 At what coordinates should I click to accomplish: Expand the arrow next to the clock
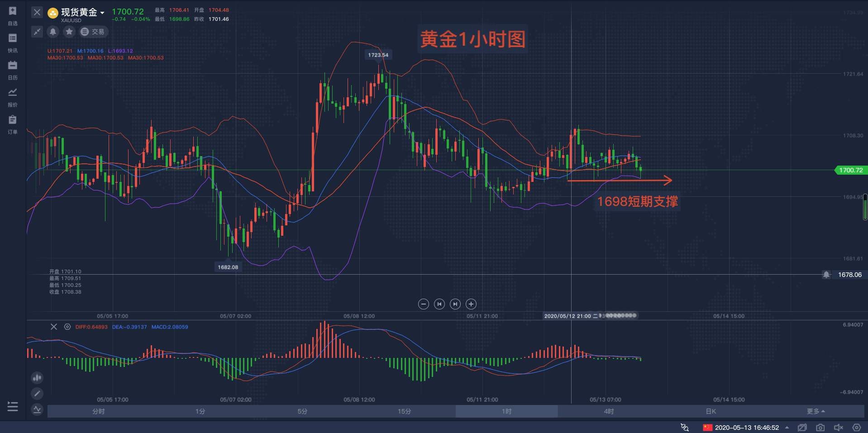coord(787,427)
